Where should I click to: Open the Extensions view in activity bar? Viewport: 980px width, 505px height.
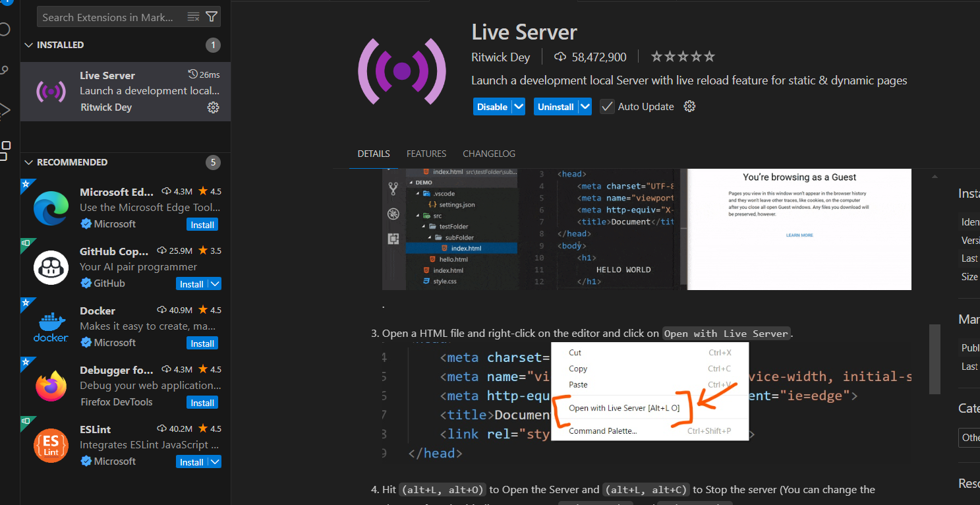5,150
